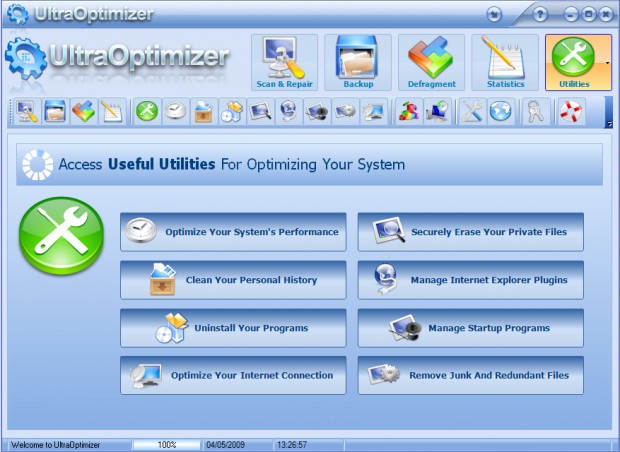Click Clean Your Personal History
The image size is (620, 452).
pyautogui.click(x=233, y=280)
